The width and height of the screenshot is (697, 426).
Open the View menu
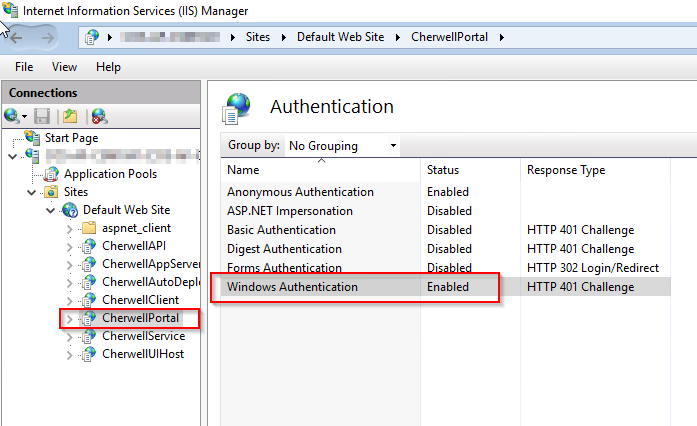64,67
